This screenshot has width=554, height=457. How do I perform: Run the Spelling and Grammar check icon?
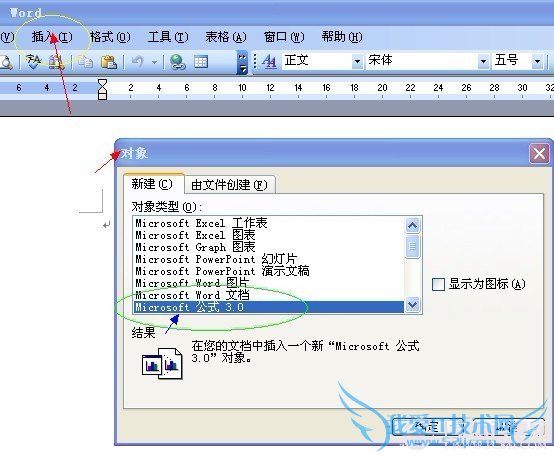pos(34,62)
